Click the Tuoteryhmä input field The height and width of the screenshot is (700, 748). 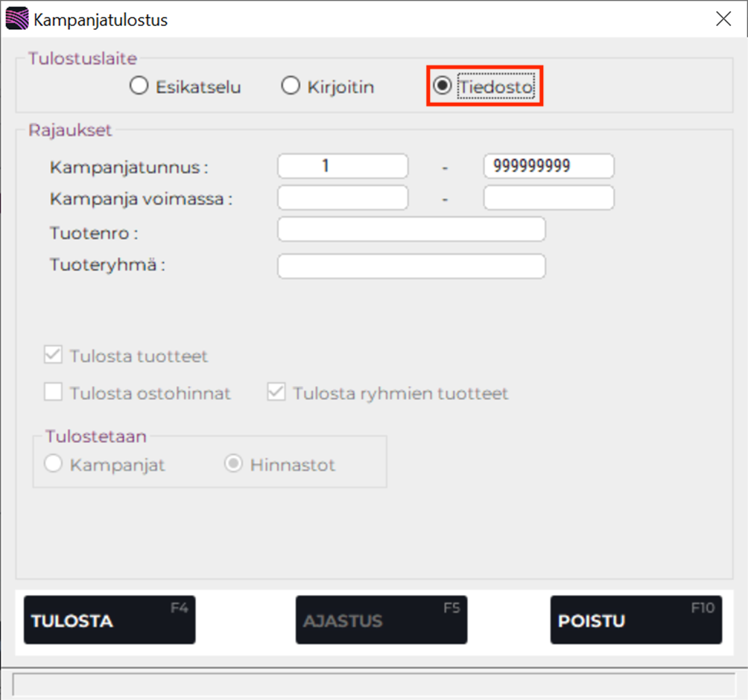(x=411, y=266)
